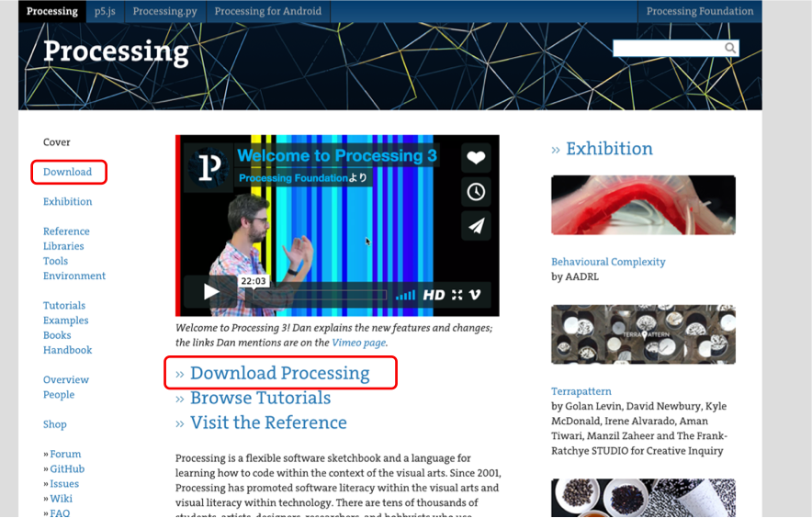
Task: Open the Processing Foundation tab
Action: pyautogui.click(x=700, y=11)
